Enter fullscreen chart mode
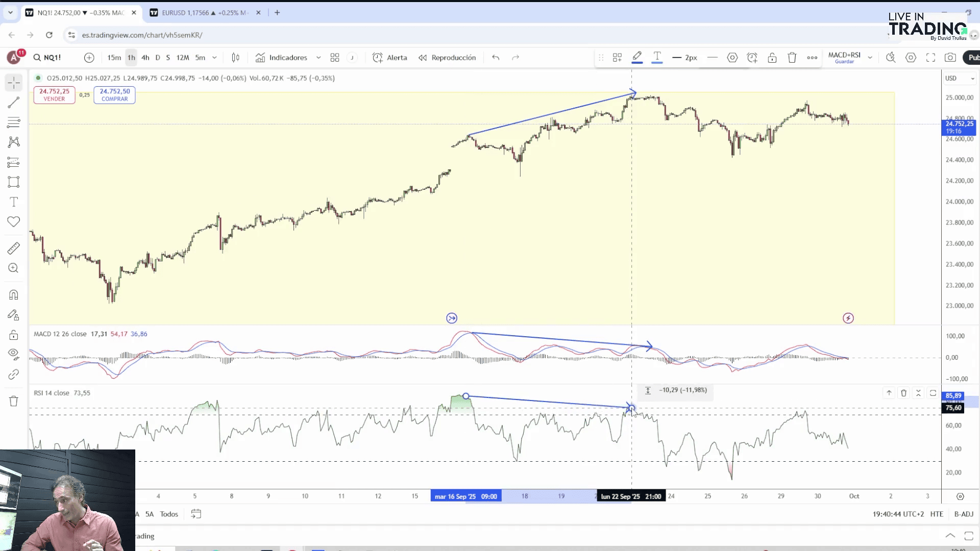 click(930, 58)
